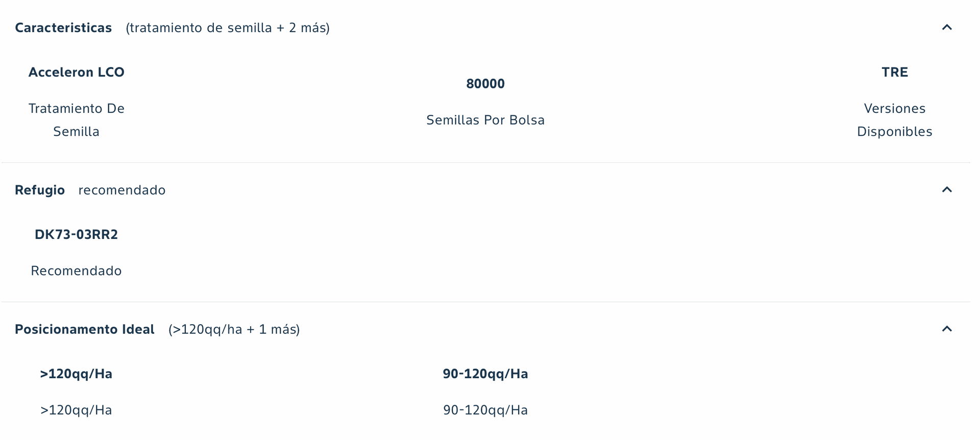Select the TRE versions value

pos(895,72)
